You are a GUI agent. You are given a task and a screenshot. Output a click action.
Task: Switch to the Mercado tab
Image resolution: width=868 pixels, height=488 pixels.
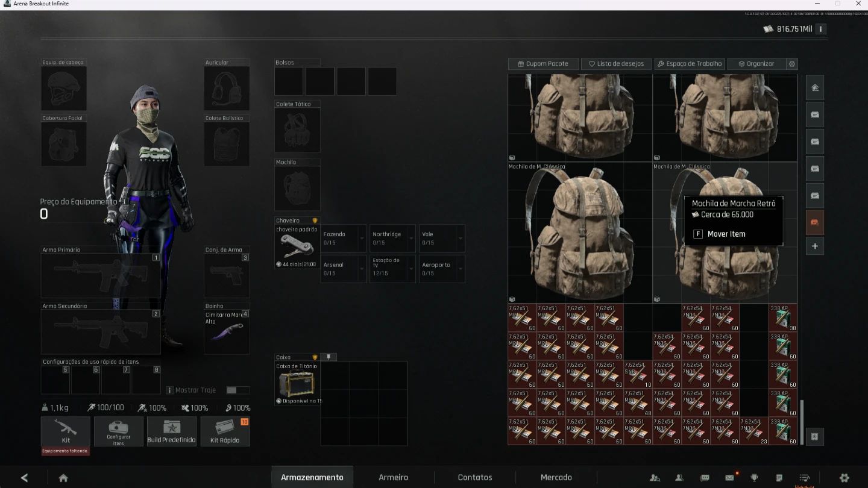click(556, 477)
